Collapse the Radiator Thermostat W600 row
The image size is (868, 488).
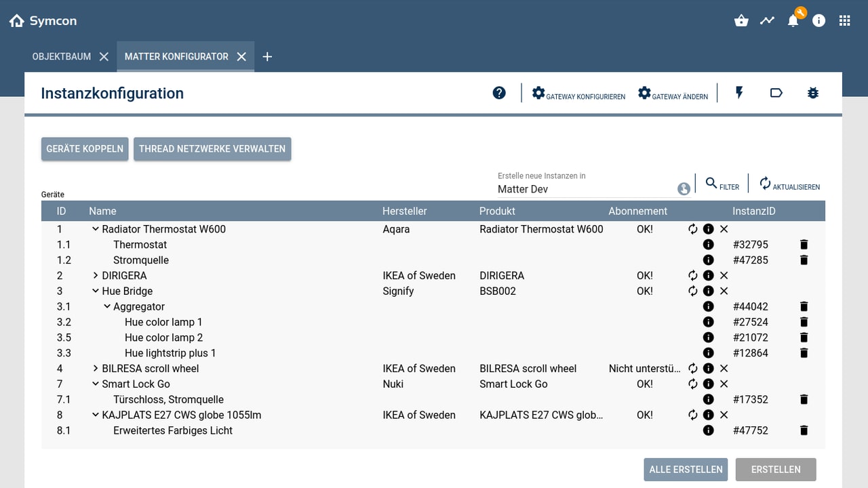pos(96,229)
